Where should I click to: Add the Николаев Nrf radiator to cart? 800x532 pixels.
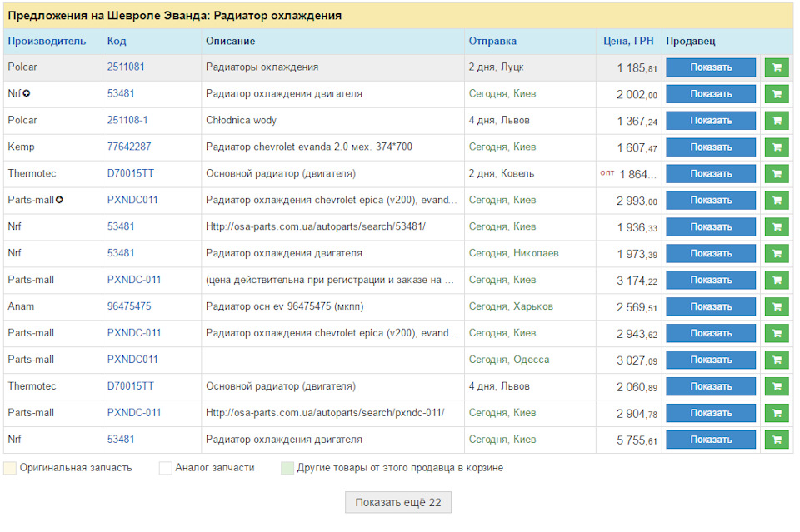tap(777, 253)
